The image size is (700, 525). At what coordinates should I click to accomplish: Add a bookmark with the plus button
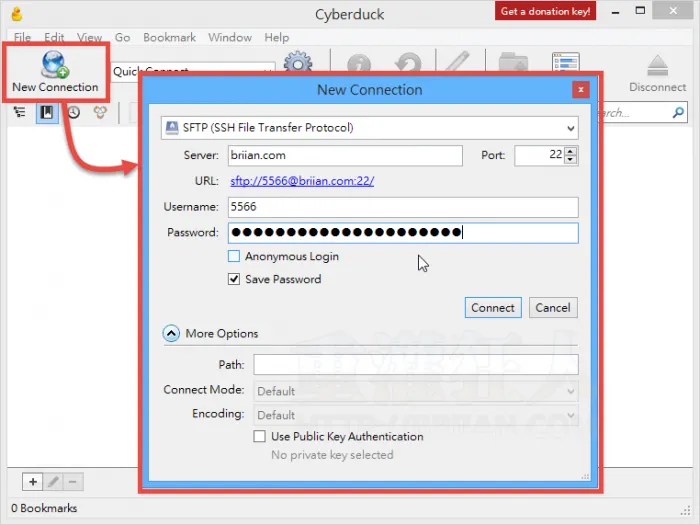pos(33,482)
